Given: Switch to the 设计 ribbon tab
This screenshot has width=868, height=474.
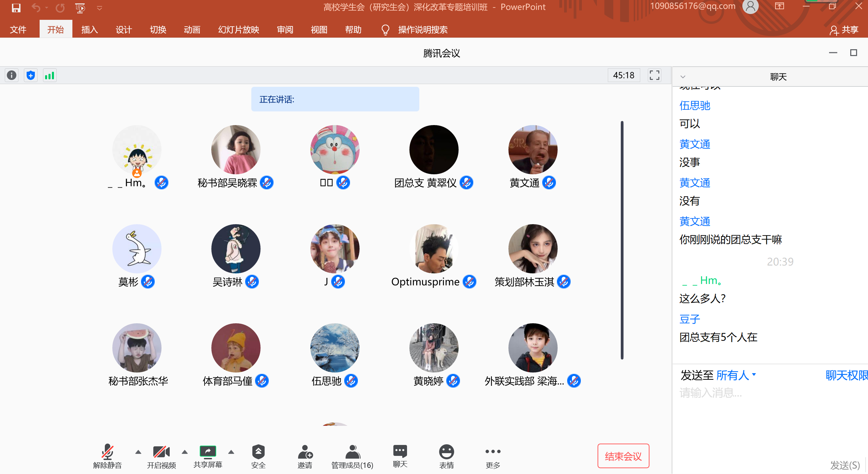Looking at the screenshot, I should 124,30.
